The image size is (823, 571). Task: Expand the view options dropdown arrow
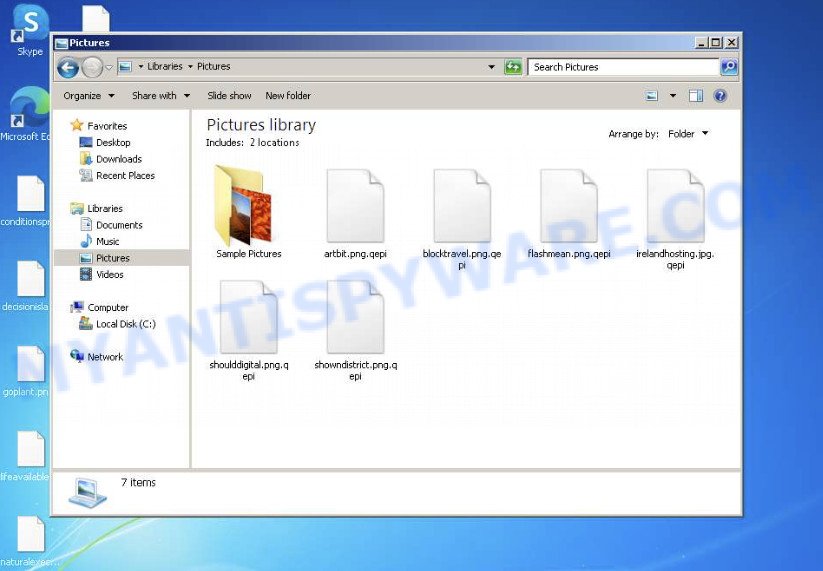pos(673,96)
